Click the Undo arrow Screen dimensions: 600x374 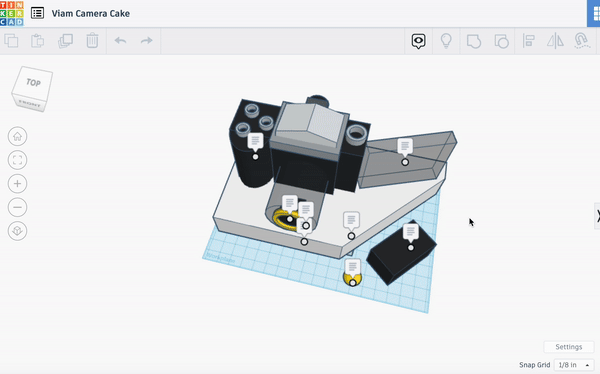pyautogui.click(x=120, y=41)
